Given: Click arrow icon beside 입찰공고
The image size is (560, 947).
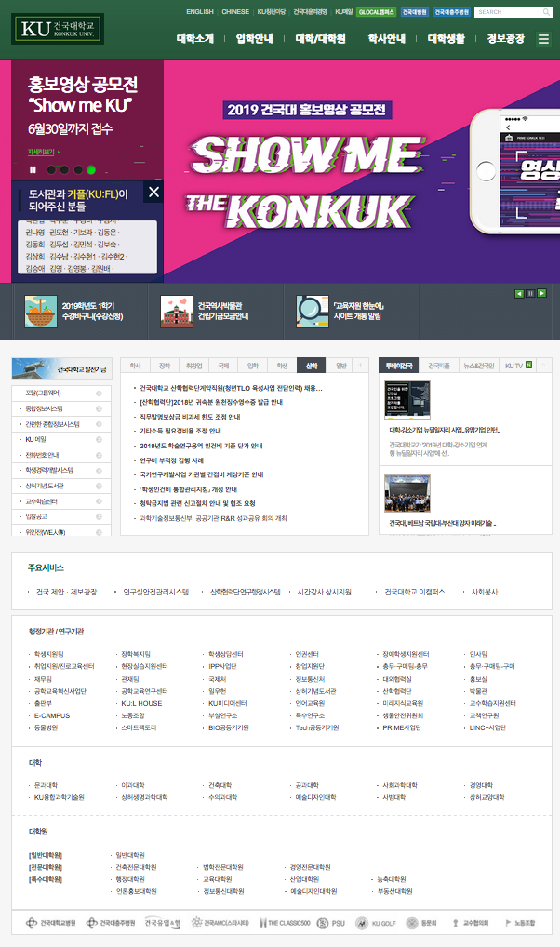Looking at the screenshot, I should (100, 517).
